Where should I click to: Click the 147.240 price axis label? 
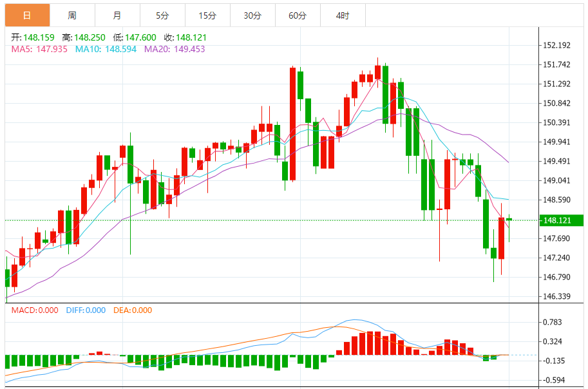557,258
